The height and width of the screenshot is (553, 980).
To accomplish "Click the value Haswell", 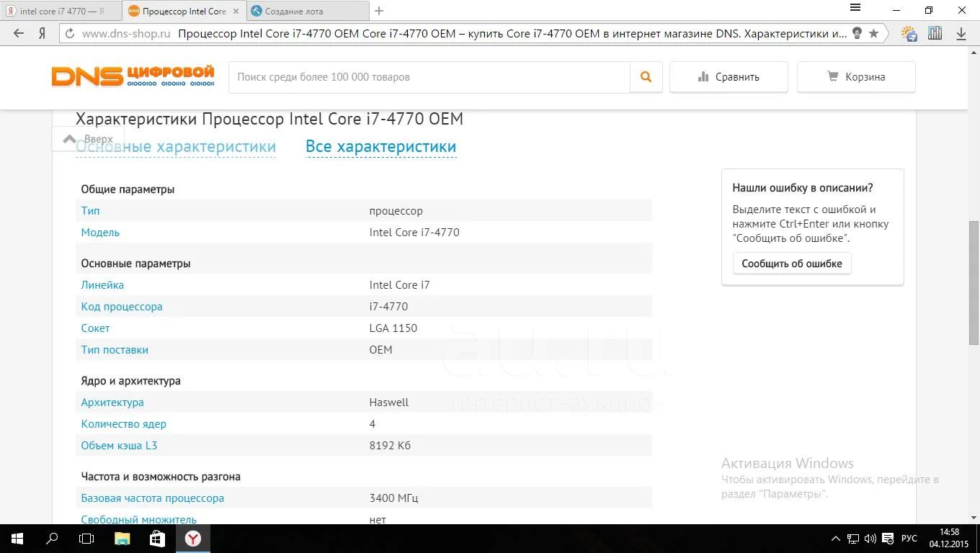I will [389, 403].
